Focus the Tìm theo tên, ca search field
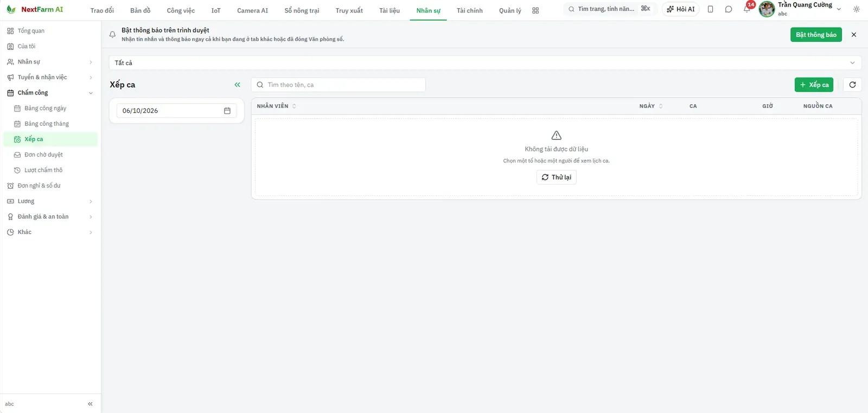Screen dimensions: 868x413 coord(338,85)
